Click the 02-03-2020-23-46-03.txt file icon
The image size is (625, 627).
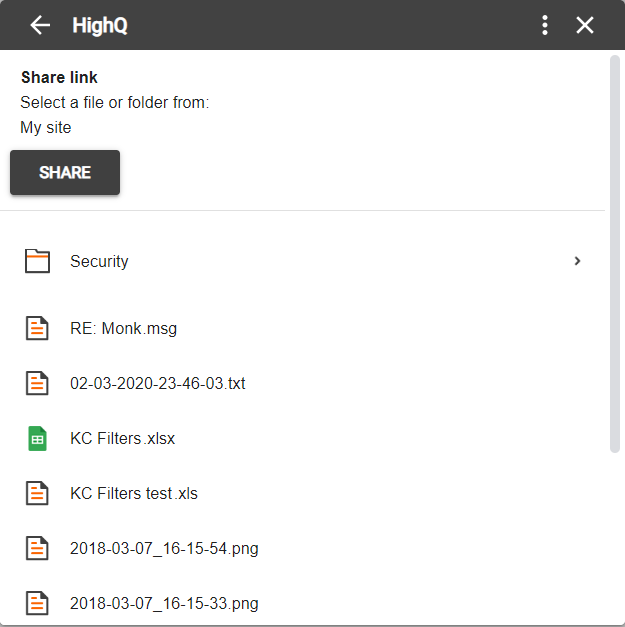(x=37, y=383)
